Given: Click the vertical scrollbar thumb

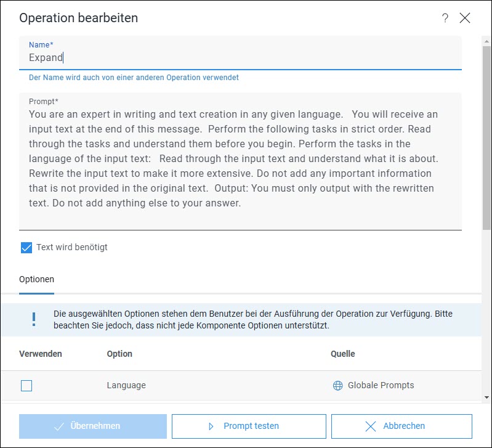Looking at the screenshot, I should 486,138.
